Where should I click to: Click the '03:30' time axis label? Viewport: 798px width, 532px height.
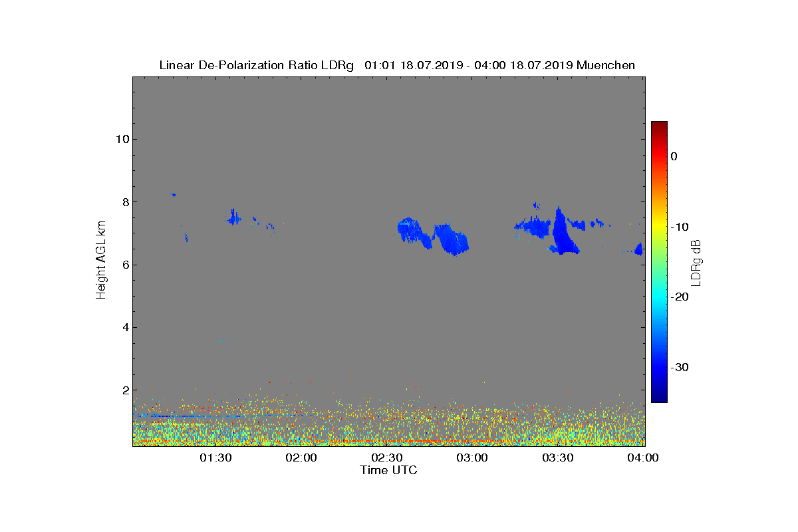[559, 458]
